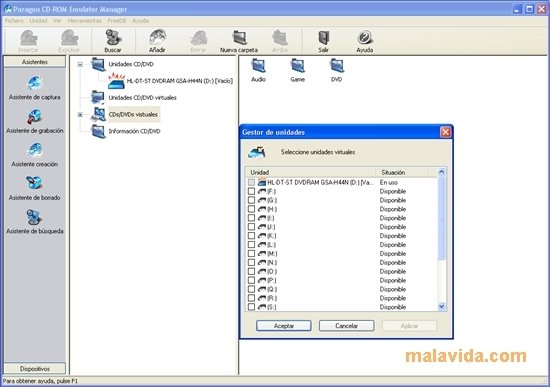Click the greyed Insertar toolbar icon

[x=28, y=41]
